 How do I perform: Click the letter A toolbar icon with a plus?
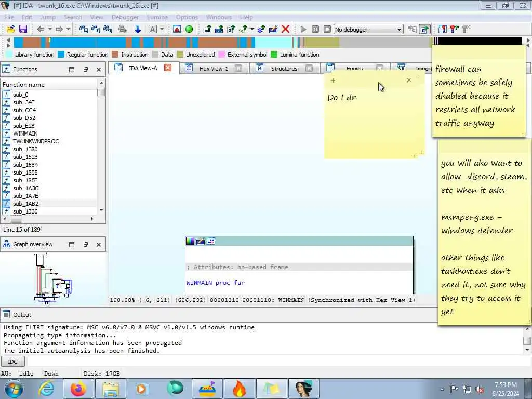[231, 29]
